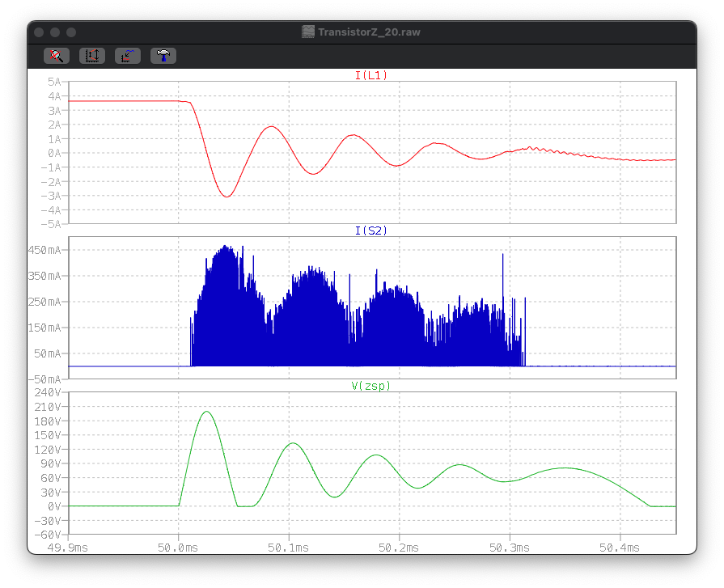The height and width of the screenshot is (588, 724).
Task: Maximize the waveform window with zoom button
Action: coord(71,32)
